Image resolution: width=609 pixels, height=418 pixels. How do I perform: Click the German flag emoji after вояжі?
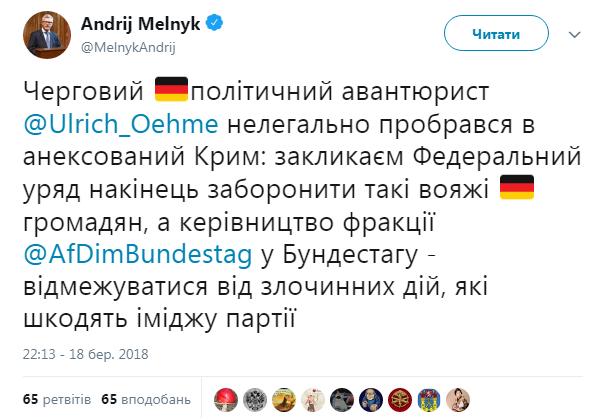point(517,190)
